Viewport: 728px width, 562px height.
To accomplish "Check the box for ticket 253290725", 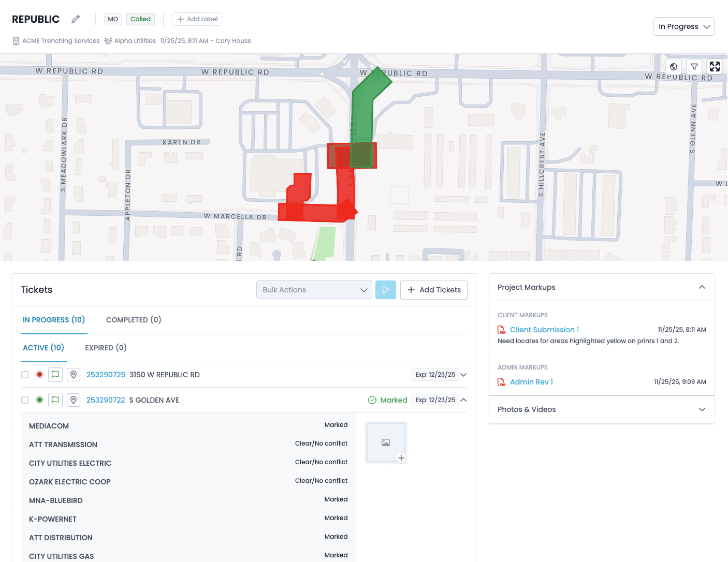I will (25, 375).
